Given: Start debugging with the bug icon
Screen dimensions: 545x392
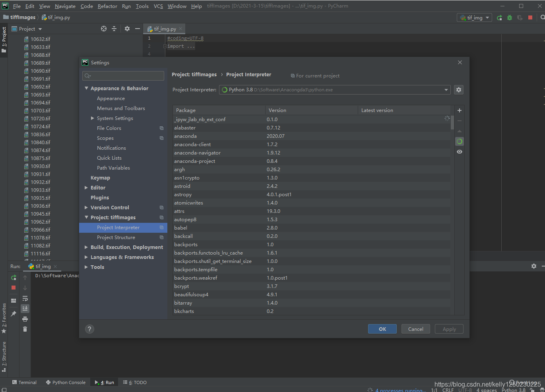Looking at the screenshot, I should [509, 17].
